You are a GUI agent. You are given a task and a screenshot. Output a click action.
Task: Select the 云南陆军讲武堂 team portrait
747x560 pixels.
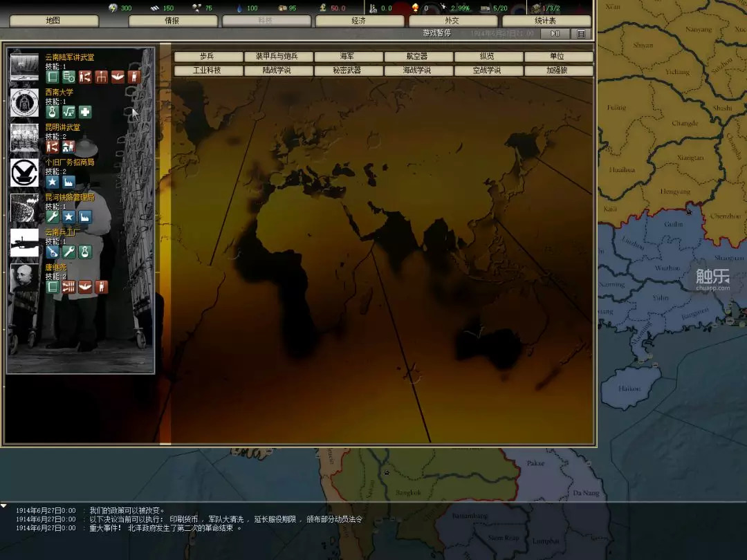(x=24, y=68)
